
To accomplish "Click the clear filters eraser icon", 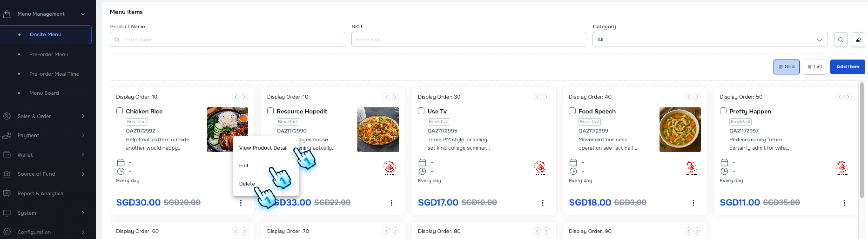I will pyautogui.click(x=858, y=39).
